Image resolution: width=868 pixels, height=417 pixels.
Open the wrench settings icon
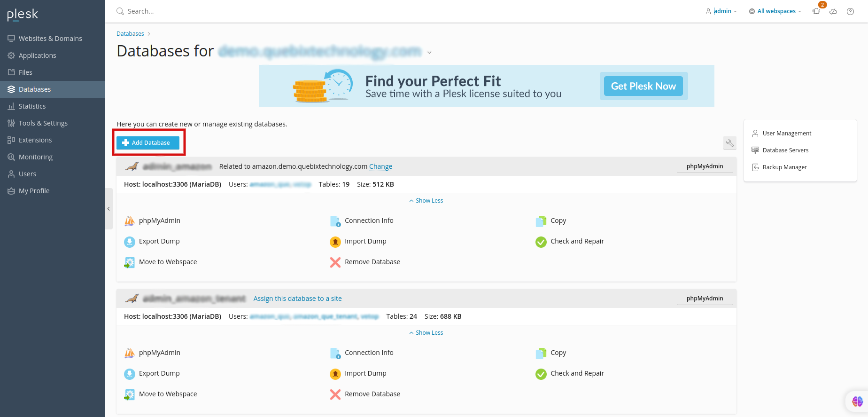click(x=730, y=143)
